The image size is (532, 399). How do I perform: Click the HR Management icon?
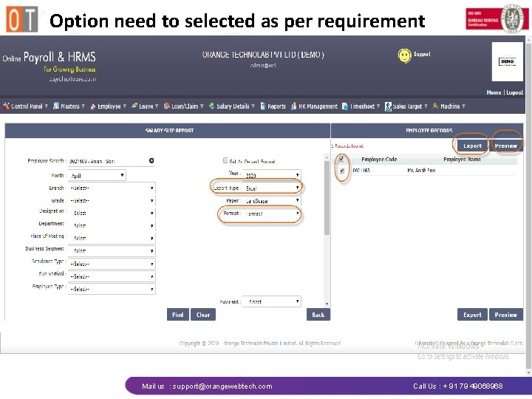[294, 106]
